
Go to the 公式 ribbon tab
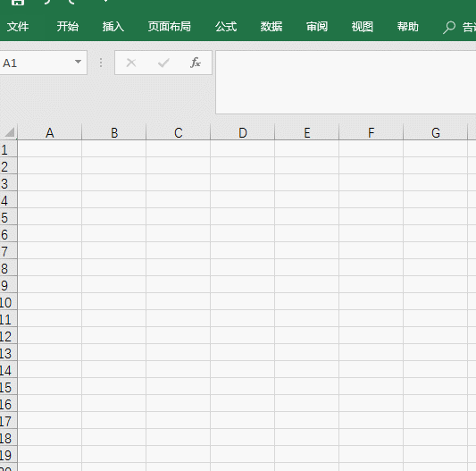click(x=226, y=27)
